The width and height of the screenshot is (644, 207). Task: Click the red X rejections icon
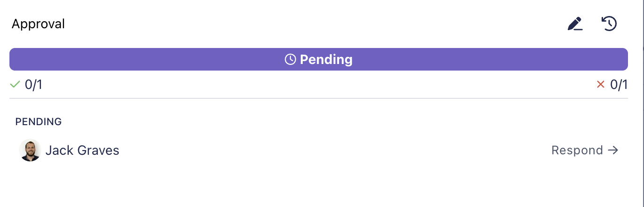coord(600,85)
